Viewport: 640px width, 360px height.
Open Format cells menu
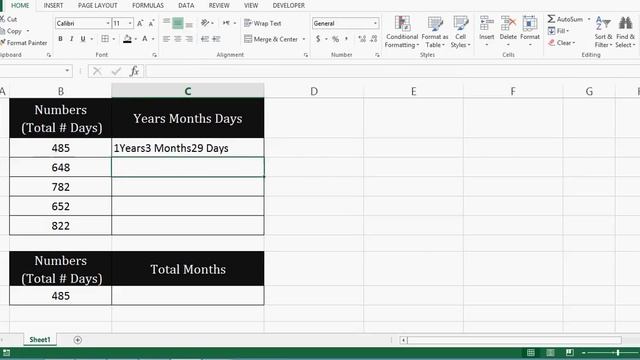[x=530, y=31]
